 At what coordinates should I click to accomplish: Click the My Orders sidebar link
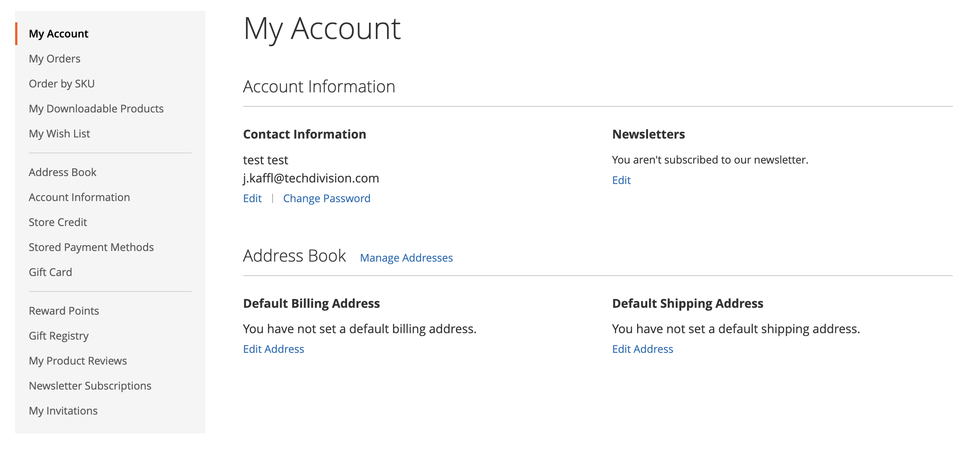pos(55,58)
